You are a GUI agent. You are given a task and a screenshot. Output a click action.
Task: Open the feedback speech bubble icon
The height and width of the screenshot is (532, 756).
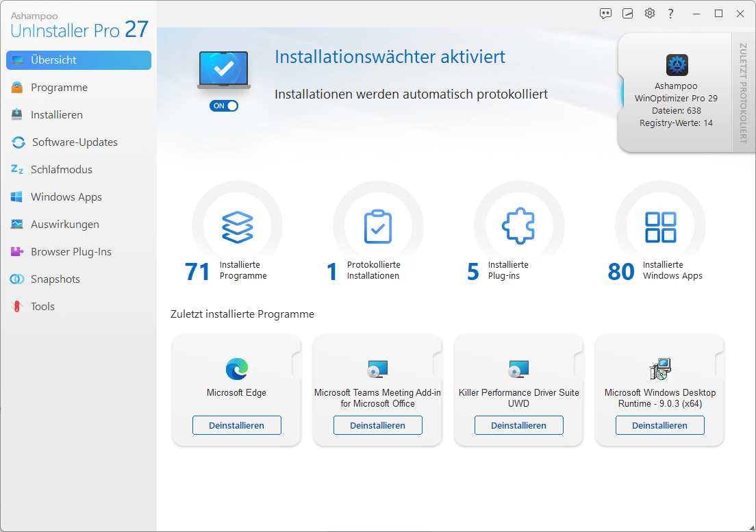click(605, 14)
